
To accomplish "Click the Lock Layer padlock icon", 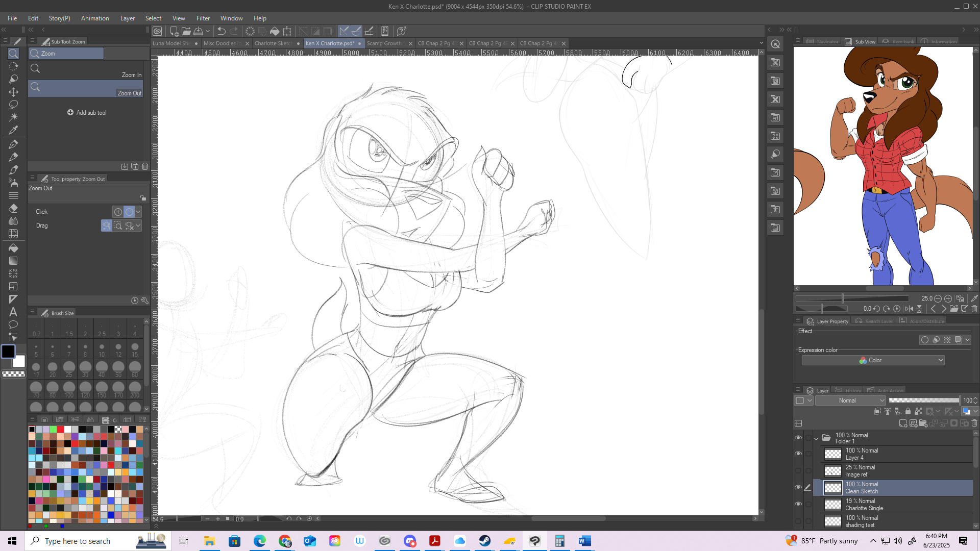I will click(908, 411).
